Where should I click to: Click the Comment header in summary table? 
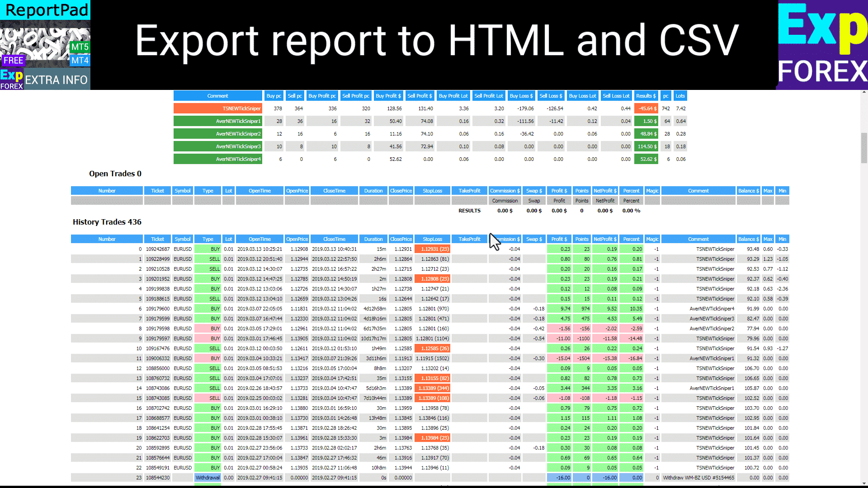pos(217,96)
